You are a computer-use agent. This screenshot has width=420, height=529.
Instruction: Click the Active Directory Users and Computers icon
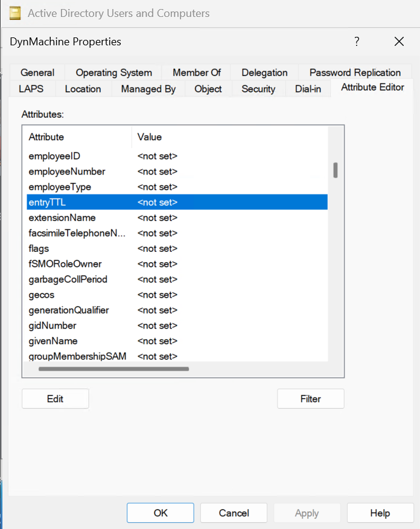click(14, 13)
